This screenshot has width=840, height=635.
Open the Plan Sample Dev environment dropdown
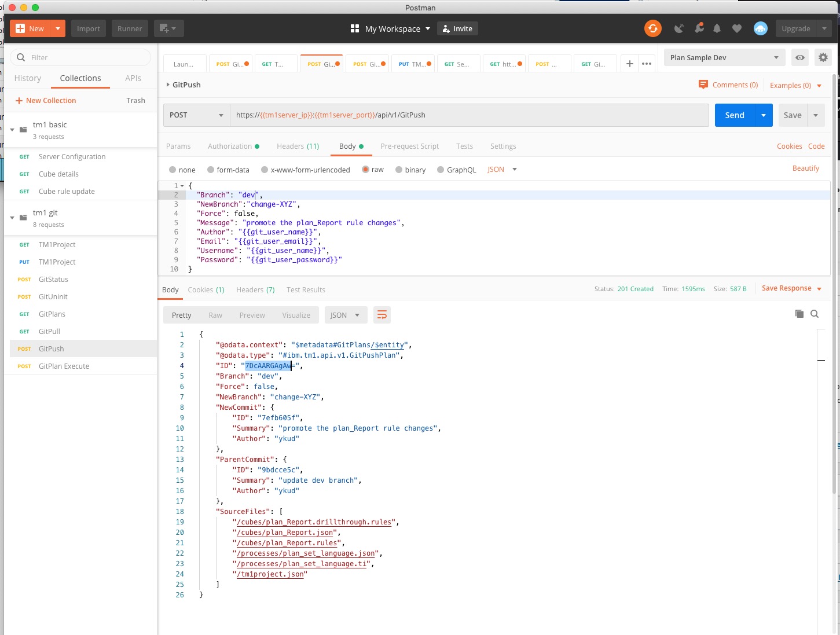click(x=725, y=57)
